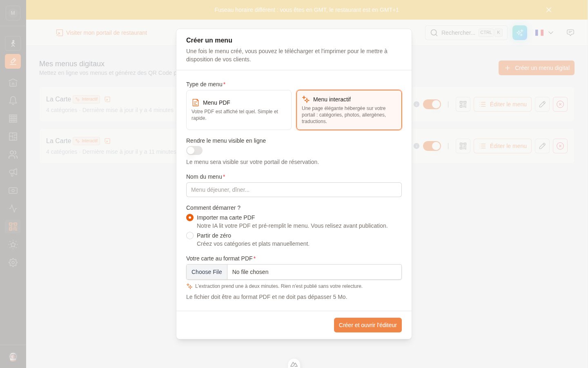The image size is (588, 368).
Task: Delete the menu updated 4 minutes ago
Action: [560, 104]
